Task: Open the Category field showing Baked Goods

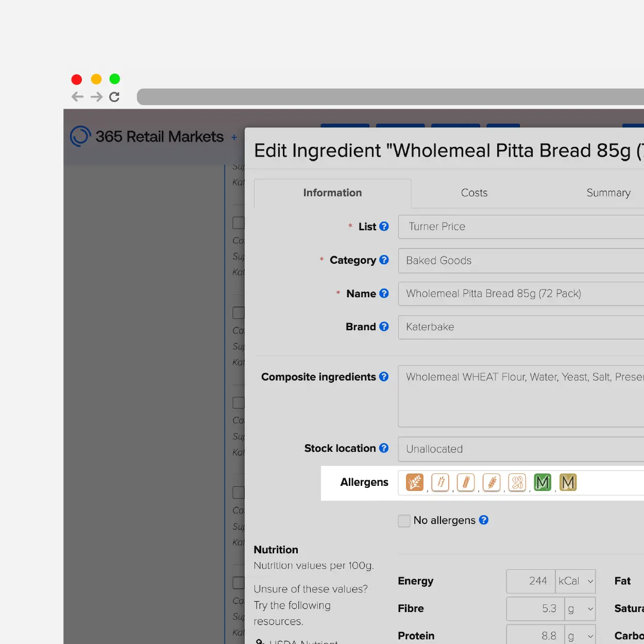Action: (521, 261)
